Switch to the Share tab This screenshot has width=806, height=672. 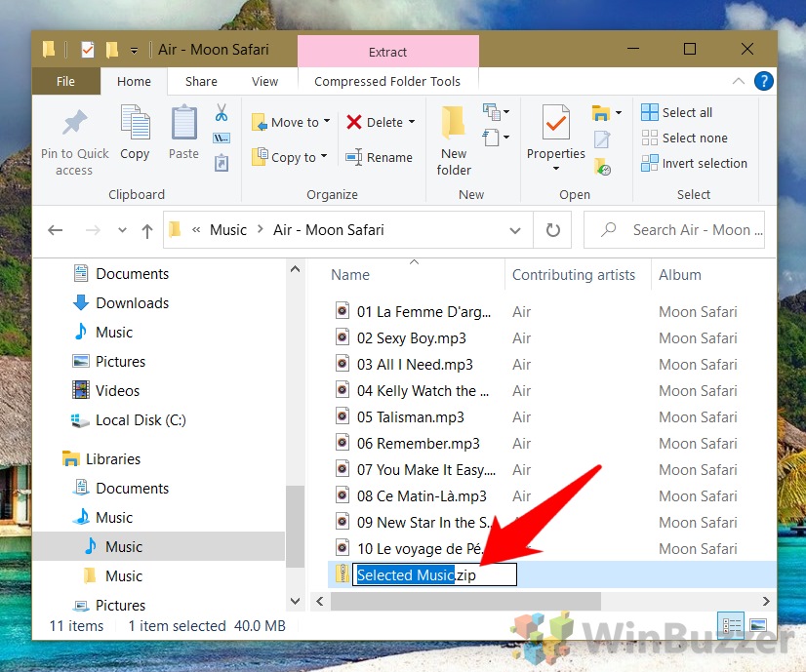click(200, 82)
